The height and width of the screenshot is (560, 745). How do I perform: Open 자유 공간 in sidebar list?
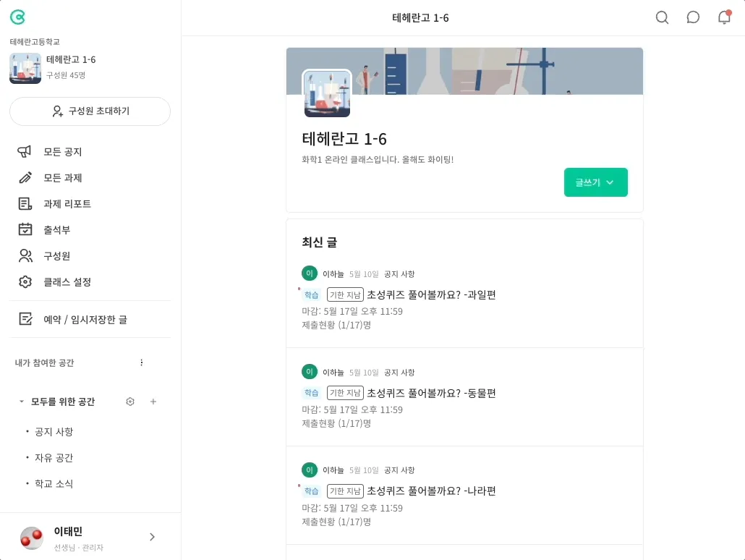[x=54, y=458]
